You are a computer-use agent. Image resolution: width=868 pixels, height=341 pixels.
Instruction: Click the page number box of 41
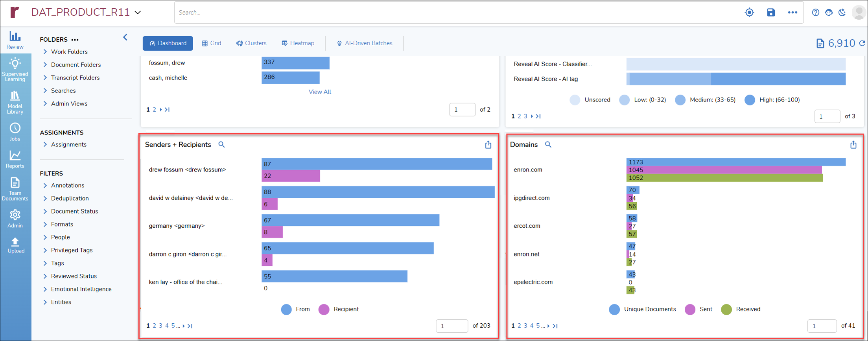coord(822,326)
